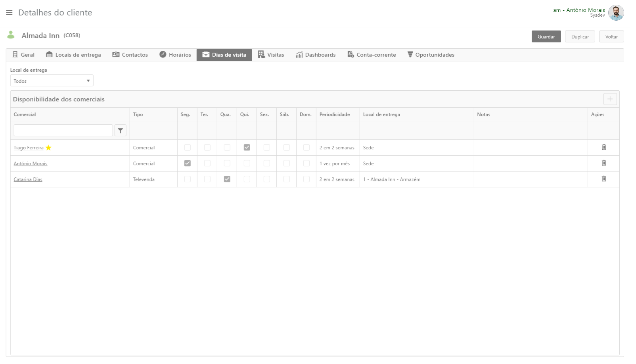This screenshot has width=636, height=364.
Task: Click the user profile avatar
Action: coord(616,13)
